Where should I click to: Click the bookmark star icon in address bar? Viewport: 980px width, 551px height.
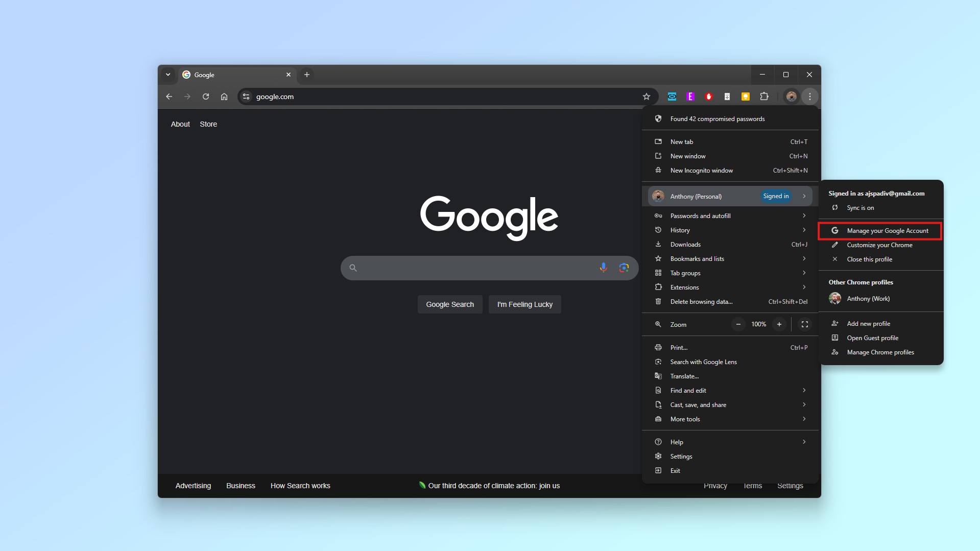click(x=646, y=97)
